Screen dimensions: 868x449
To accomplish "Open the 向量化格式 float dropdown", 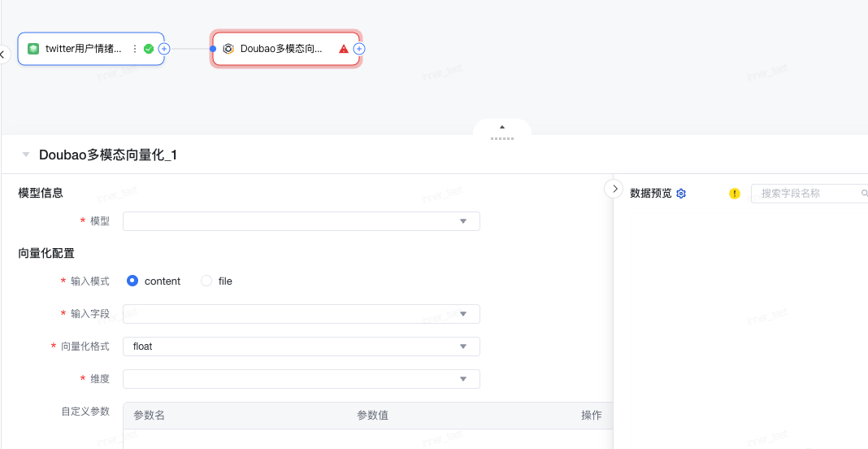I will 301,347.
